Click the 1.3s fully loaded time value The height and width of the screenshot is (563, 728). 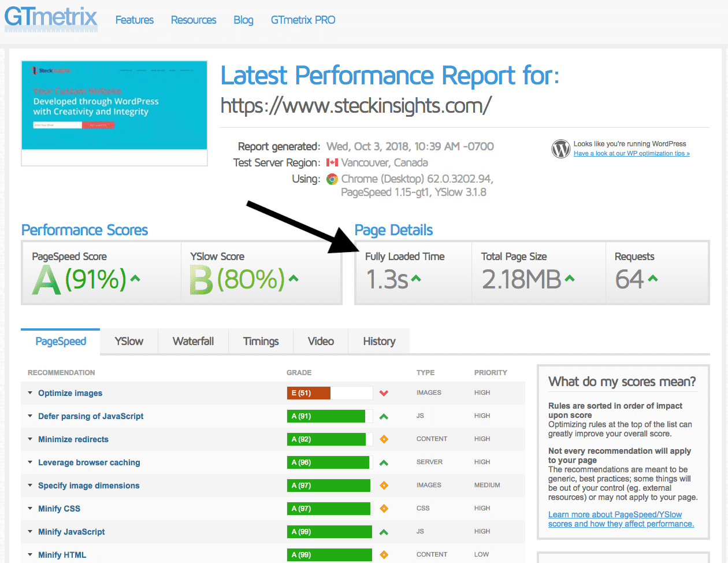point(387,279)
